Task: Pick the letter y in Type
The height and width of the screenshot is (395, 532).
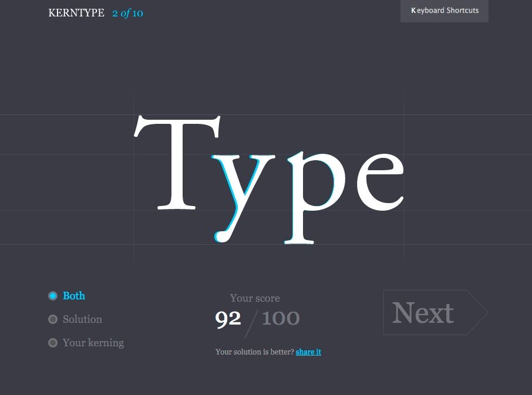Action: pyautogui.click(x=242, y=188)
